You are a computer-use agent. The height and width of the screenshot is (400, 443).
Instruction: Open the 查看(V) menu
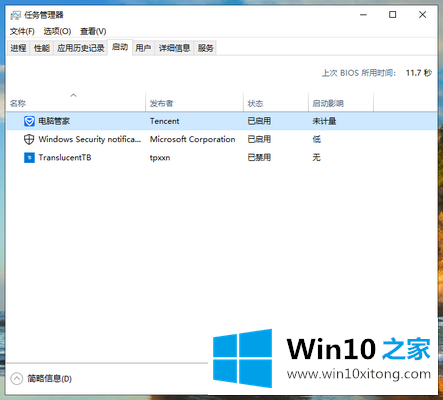coord(93,31)
